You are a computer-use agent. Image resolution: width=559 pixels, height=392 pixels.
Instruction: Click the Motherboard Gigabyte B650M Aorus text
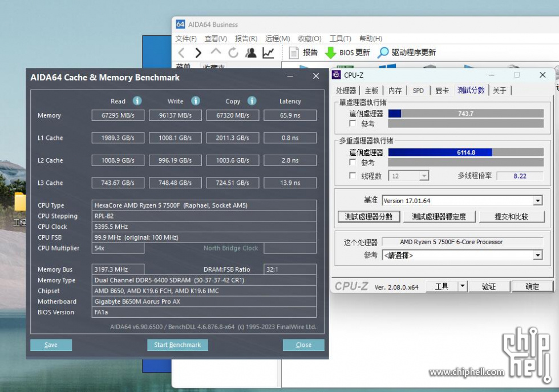click(137, 301)
